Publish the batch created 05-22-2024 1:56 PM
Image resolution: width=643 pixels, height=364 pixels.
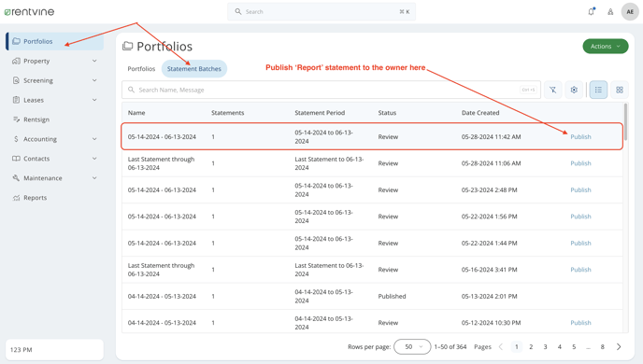(x=580, y=217)
